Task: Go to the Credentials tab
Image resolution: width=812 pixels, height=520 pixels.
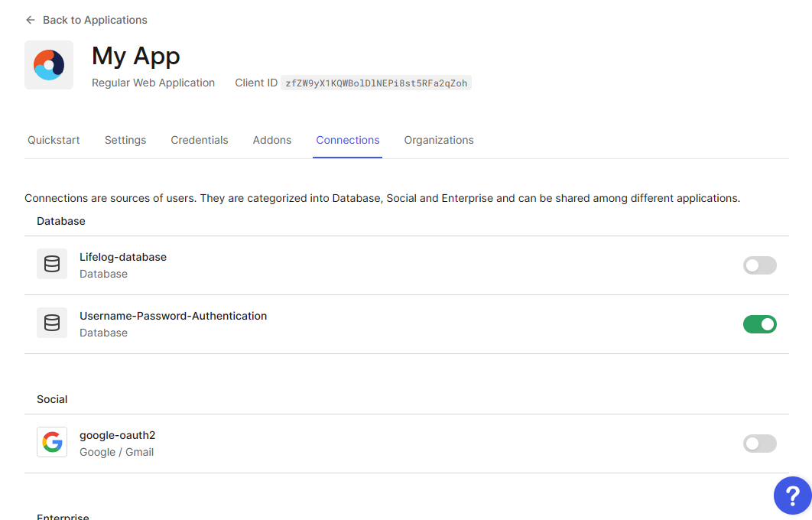Action: tap(200, 140)
